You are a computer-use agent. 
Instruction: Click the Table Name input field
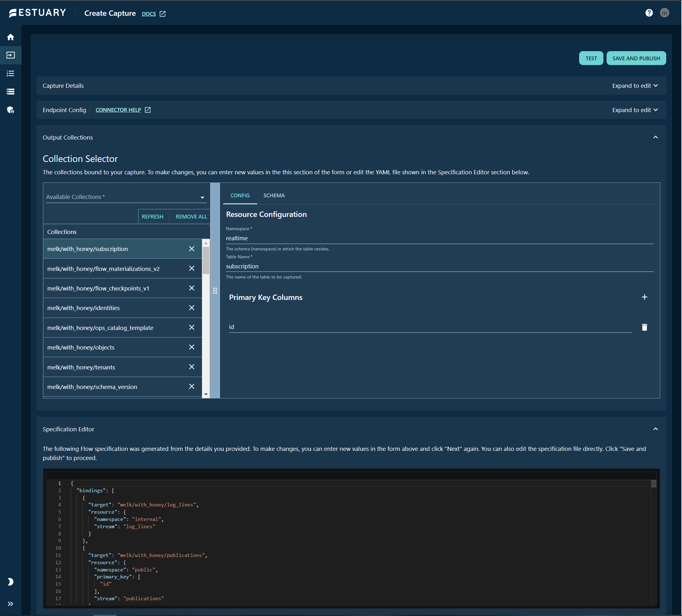[x=439, y=266]
